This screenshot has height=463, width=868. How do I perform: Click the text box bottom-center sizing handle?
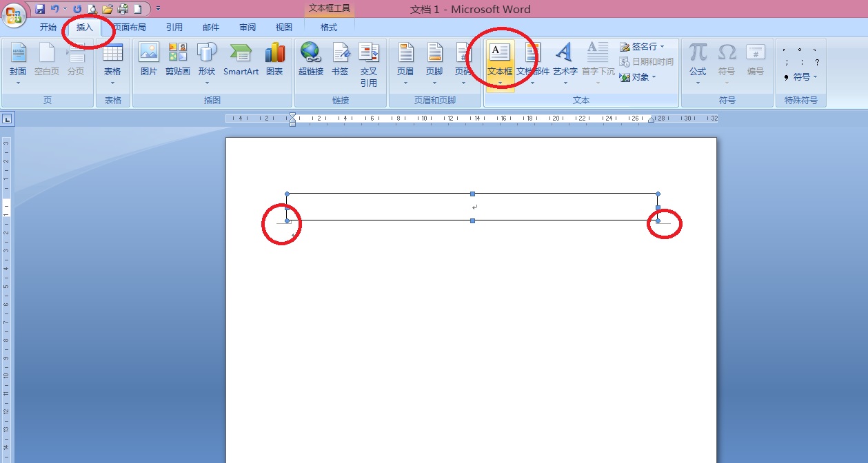tap(472, 220)
